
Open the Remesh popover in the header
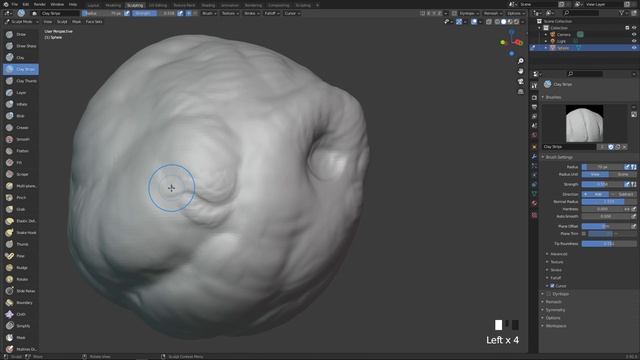tap(492, 13)
